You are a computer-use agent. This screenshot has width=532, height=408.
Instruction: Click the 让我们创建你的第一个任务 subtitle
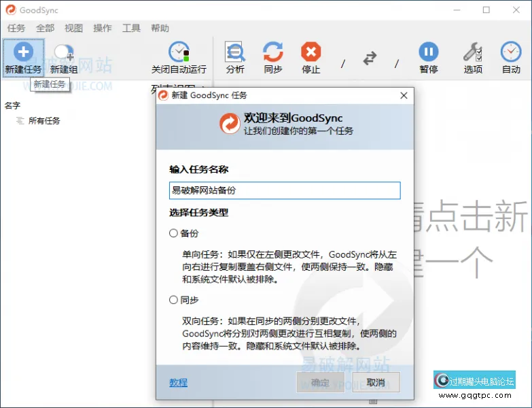(298, 131)
